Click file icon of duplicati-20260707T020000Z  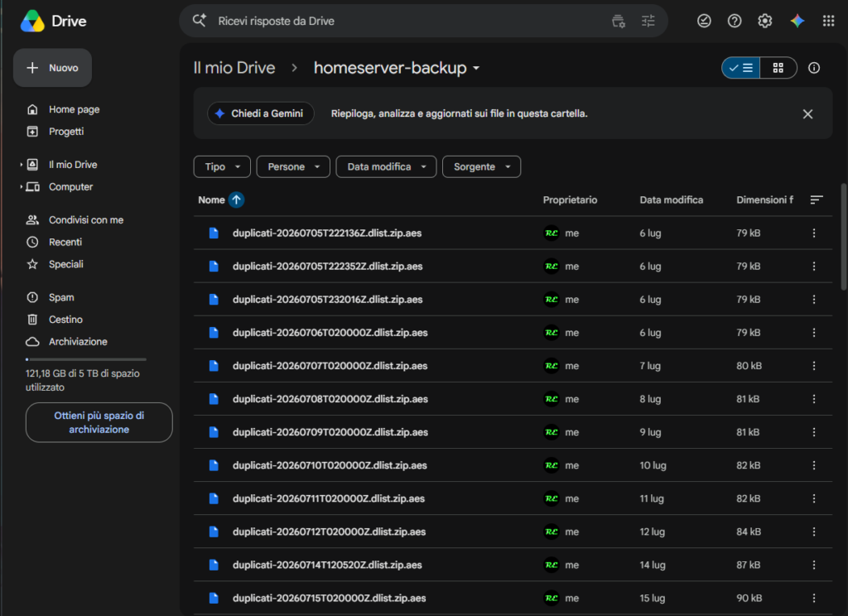[214, 366]
